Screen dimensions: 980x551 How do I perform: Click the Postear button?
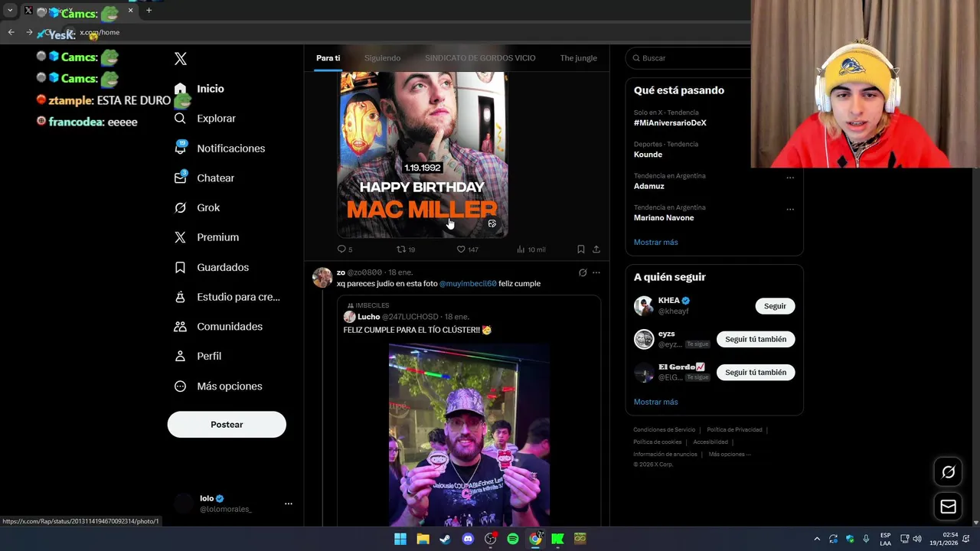point(227,425)
